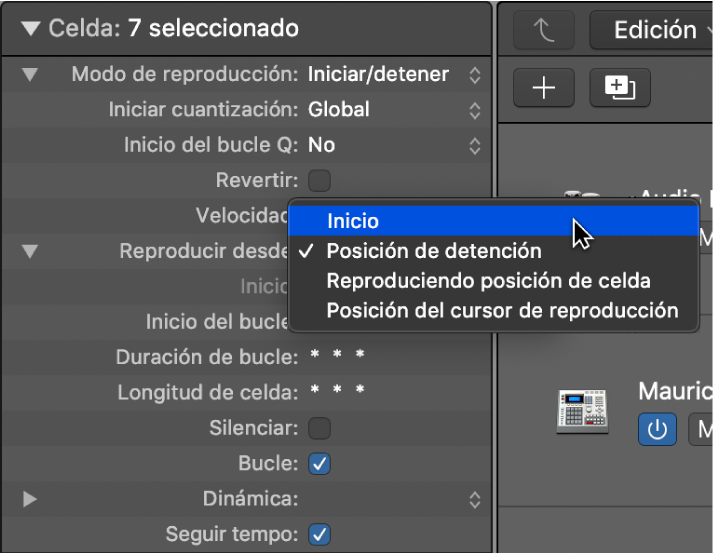Click the curved up-arrow back button

click(x=544, y=30)
